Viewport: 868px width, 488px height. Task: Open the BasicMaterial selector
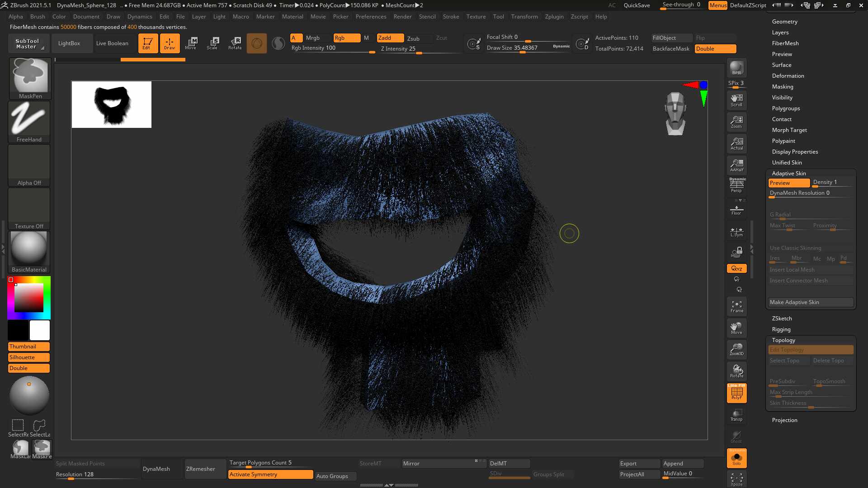tap(29, 252)
